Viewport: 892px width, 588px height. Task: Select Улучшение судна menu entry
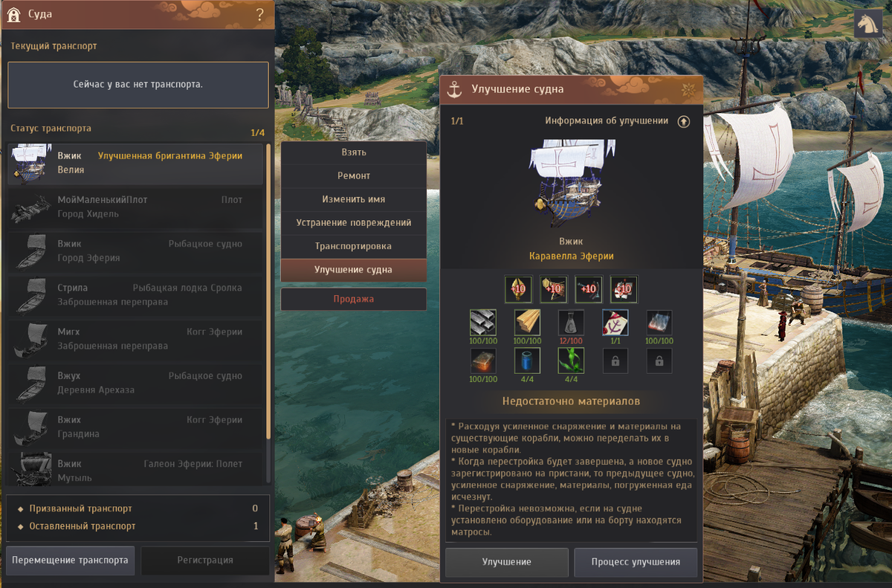pos(353,270)
